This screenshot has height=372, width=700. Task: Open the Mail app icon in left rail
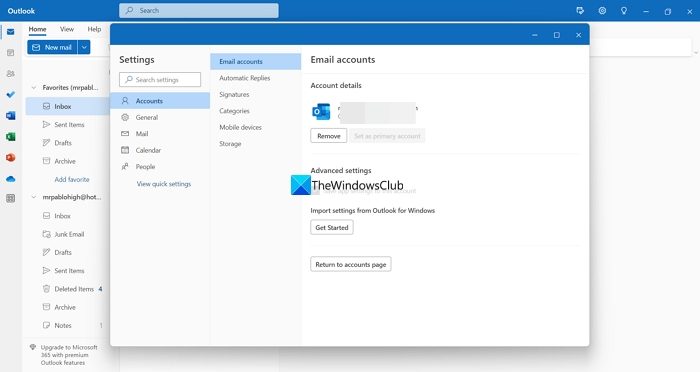coord(11,32)
